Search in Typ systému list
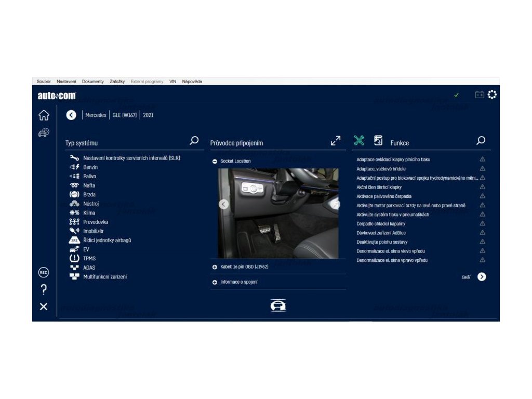The width and height of the screenshot is (532, 399). (x=194, y=140)
